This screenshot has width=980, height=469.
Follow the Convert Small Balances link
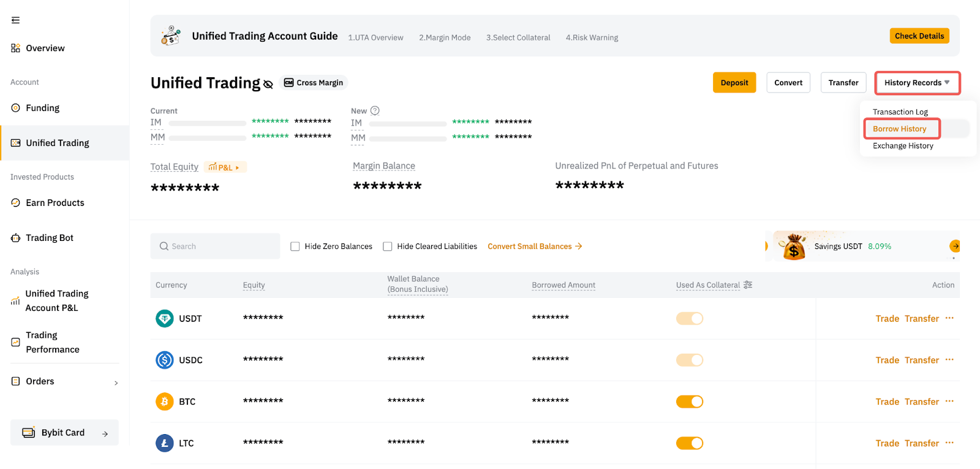tap(534, 246)
